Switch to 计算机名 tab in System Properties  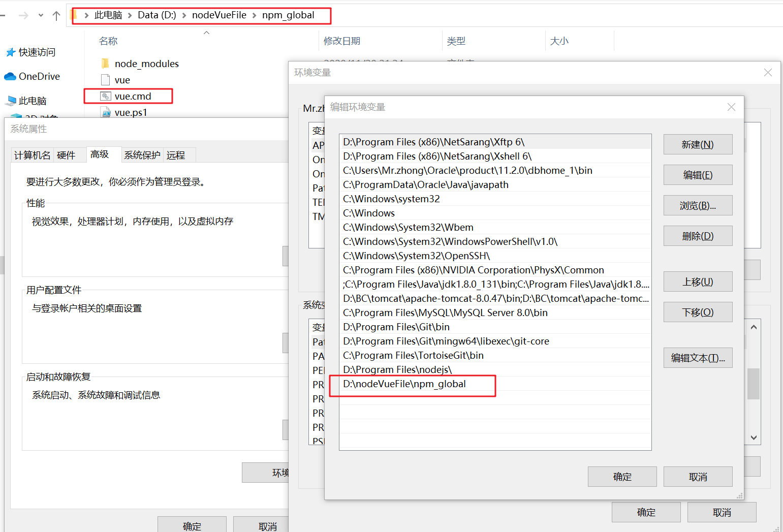tap(33, 155)
